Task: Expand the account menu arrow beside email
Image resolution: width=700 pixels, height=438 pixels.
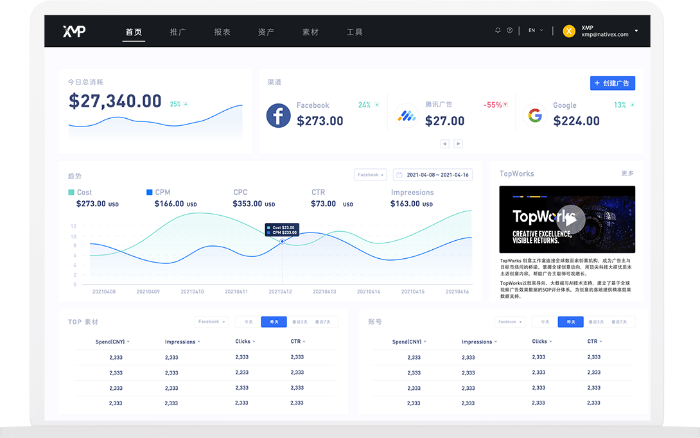Action: tap(635, 32)
